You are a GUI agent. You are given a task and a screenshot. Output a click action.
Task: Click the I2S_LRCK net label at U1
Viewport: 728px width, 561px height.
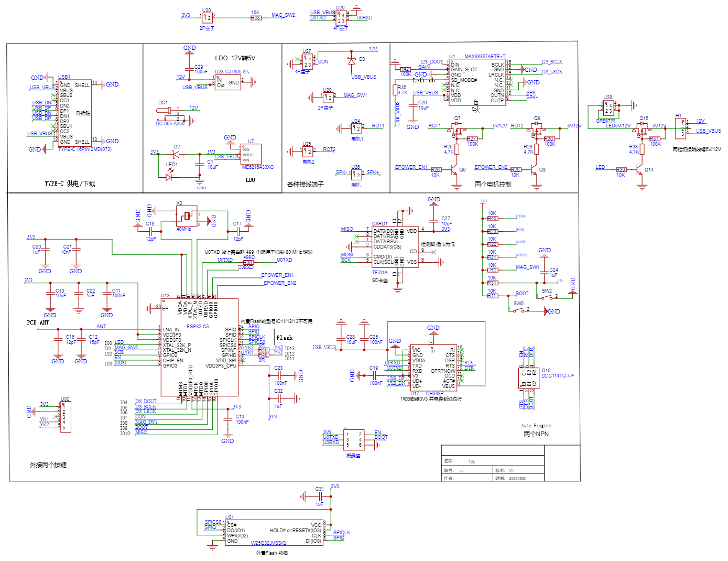pos(552,72)
